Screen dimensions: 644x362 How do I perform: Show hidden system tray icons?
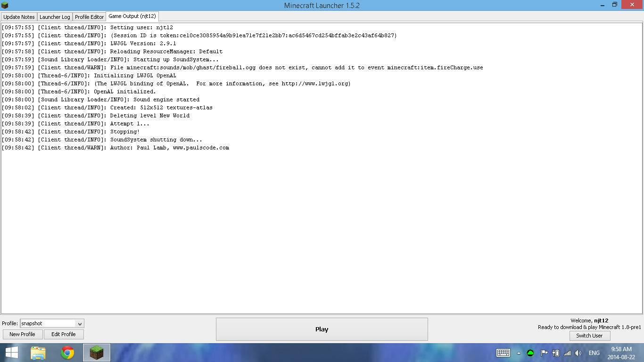[519, 353]
